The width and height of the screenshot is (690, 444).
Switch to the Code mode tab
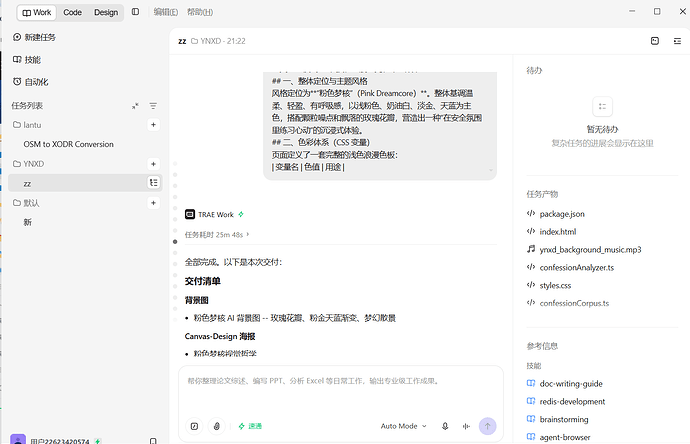click(x=72, y=12)
